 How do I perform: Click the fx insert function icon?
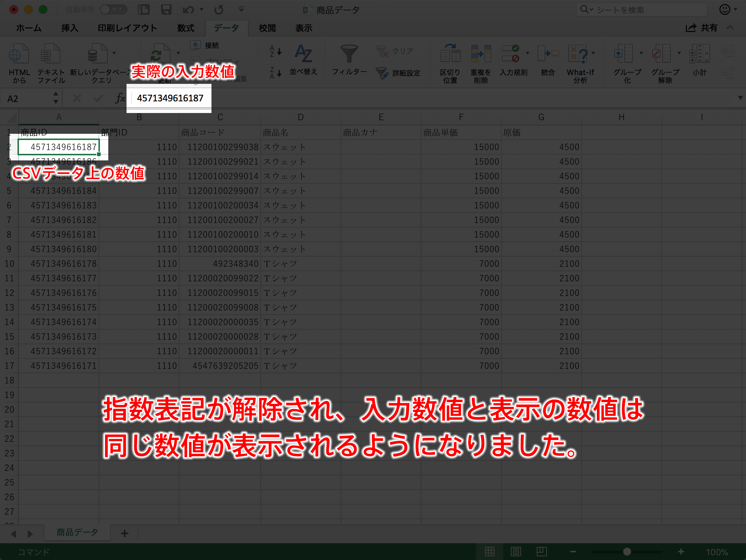point(120,98)
